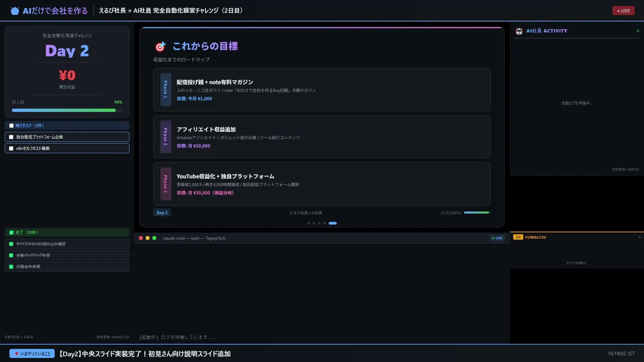Select the active elongated blue slide indicator
Screen dimensions: 644x362
[333, 223]
